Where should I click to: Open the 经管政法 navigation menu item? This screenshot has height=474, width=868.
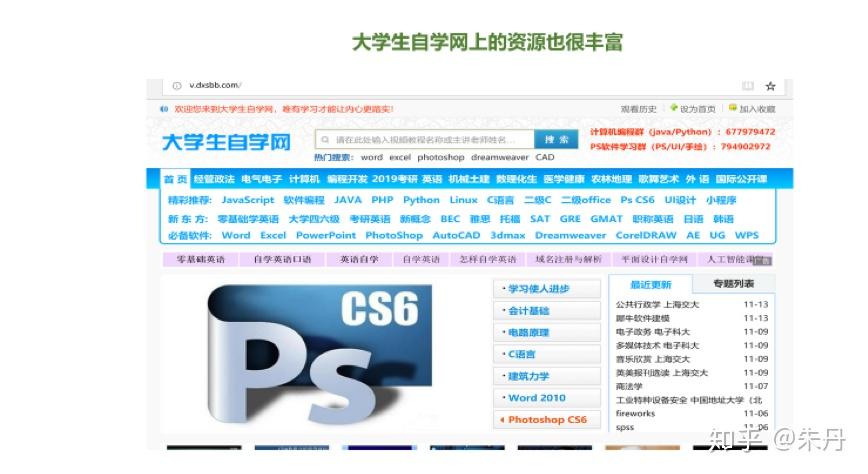click(214, 179)
